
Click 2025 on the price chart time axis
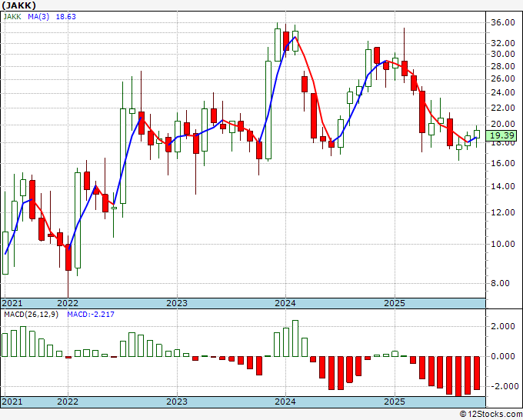tap(395, 303)
